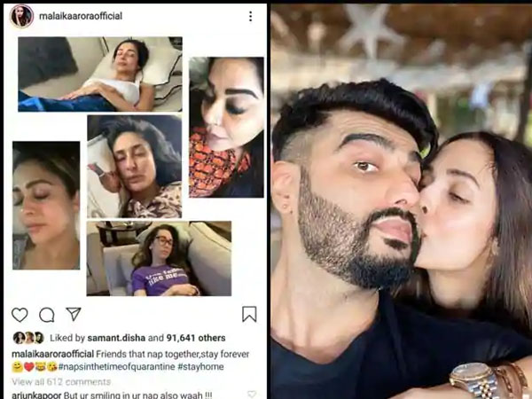Like arjunkapoor's comment with small heart
This screenshot has height=399, width=532.
pyautogui.click(x=252, y=395)
